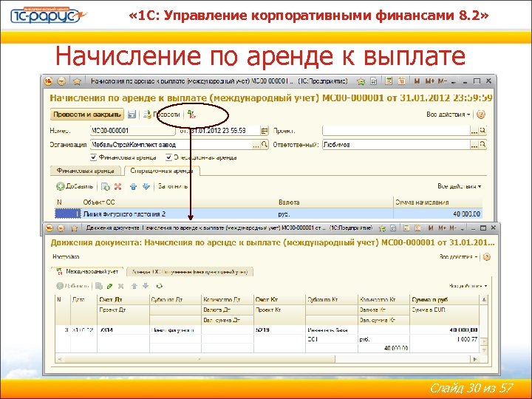Image resolution: width=532 pixels, height=399 pixels.
Task: Open the Проект magnifier lookup icon
Action: (482, 130)
